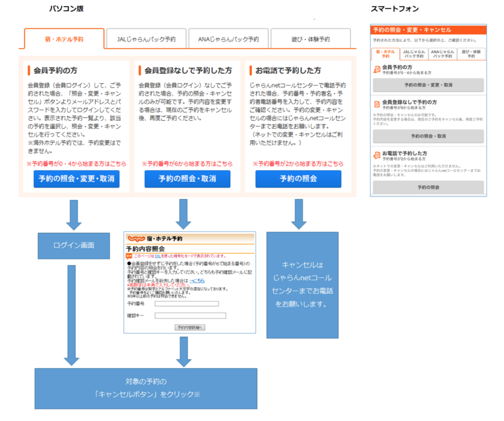This screenshot has height=421, width=504.
Task: Click the 確認キー input field
Action: click(190, 316)
